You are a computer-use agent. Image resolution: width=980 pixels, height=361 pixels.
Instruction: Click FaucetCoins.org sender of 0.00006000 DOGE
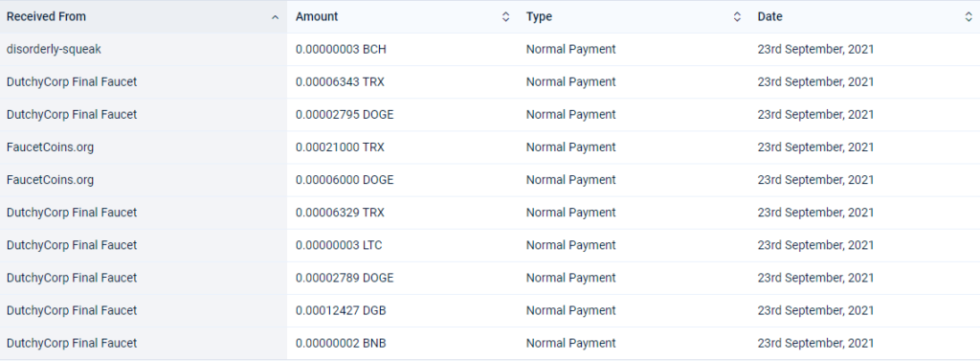(x=50, y=180)
